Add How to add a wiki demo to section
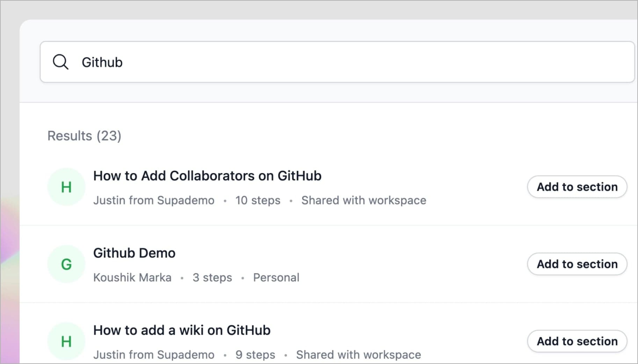This screenshot has width=638, height=364. [577, 341]
